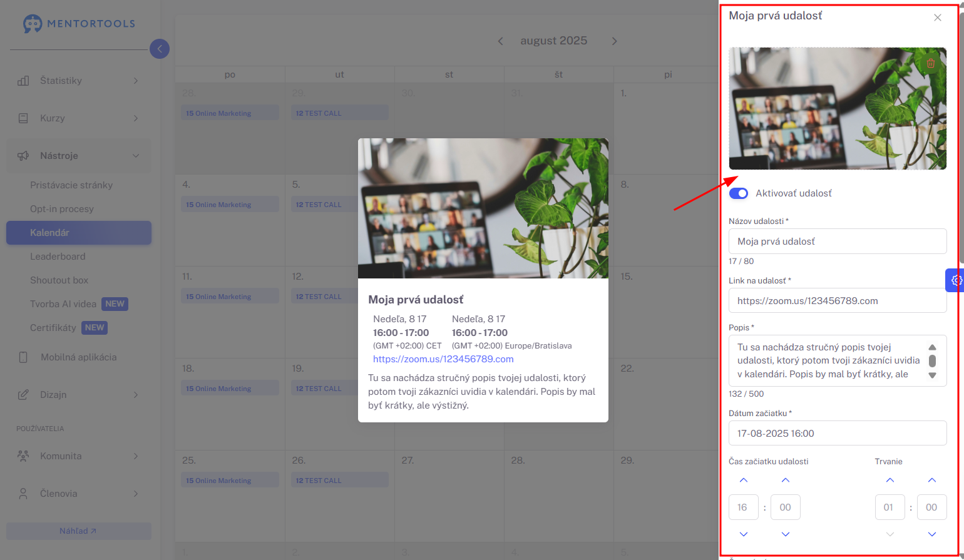Screen dimensions: 964x560
Task: Go to previous month arrow
Action: pos(500,41)
